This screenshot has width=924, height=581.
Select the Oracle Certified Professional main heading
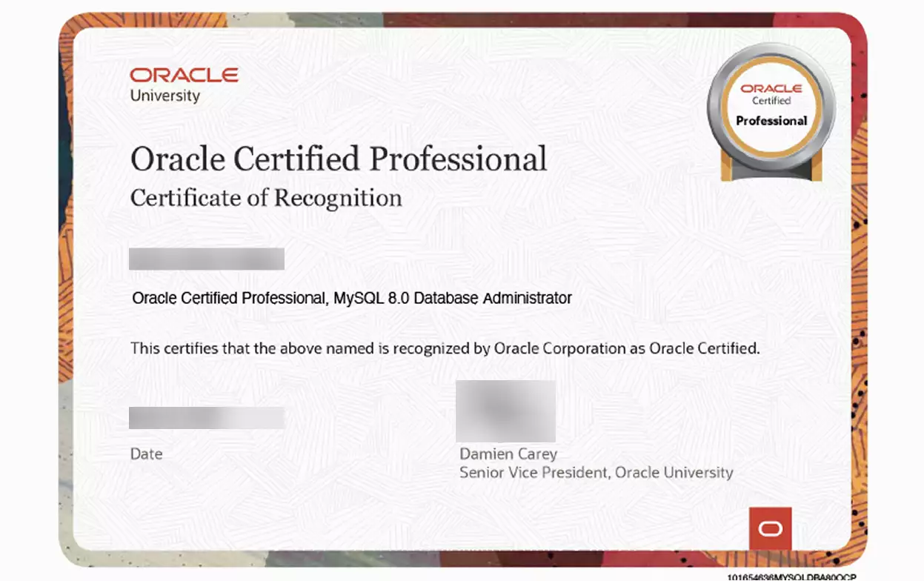[x=339, y=159]
